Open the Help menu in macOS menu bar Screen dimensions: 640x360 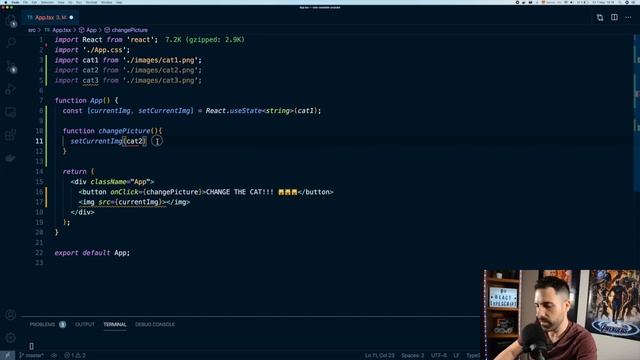(x=119, y=2)
